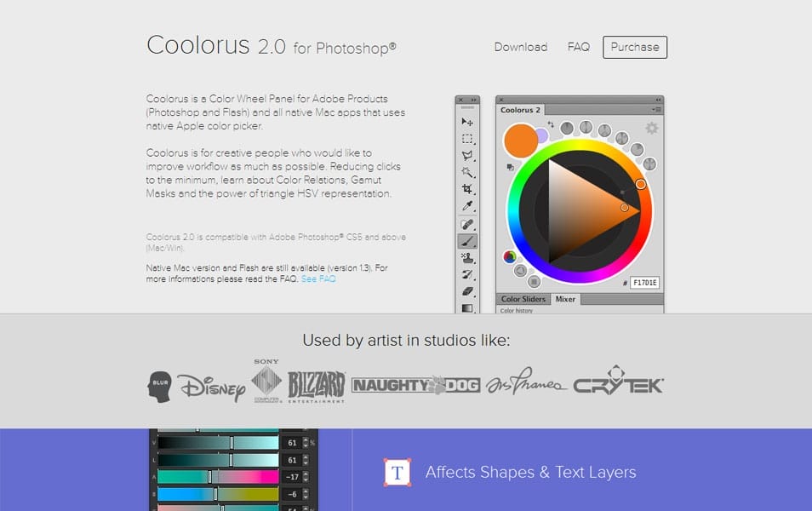Choose the Polygonal Lasso tool
This screenshot has width=812, height=511.
tap(467, 156)
